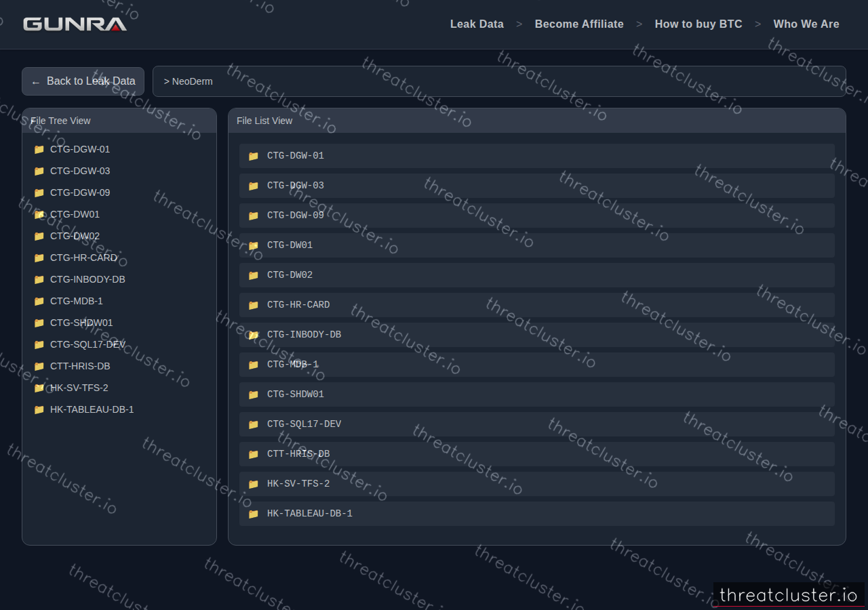
Task: Click CTG-DGW-01 folder icon in tree view
Action: [x=39, y=149]
